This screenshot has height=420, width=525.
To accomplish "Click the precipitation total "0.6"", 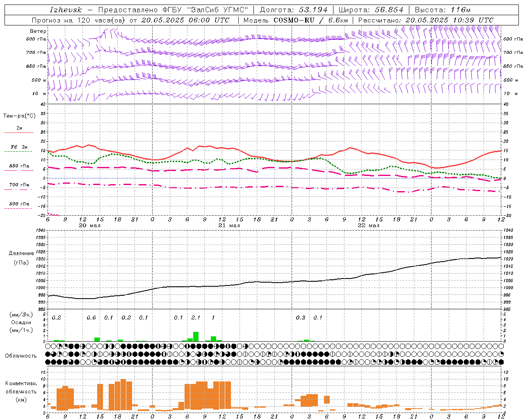I will pyautogui.click(x=91, y=317).
